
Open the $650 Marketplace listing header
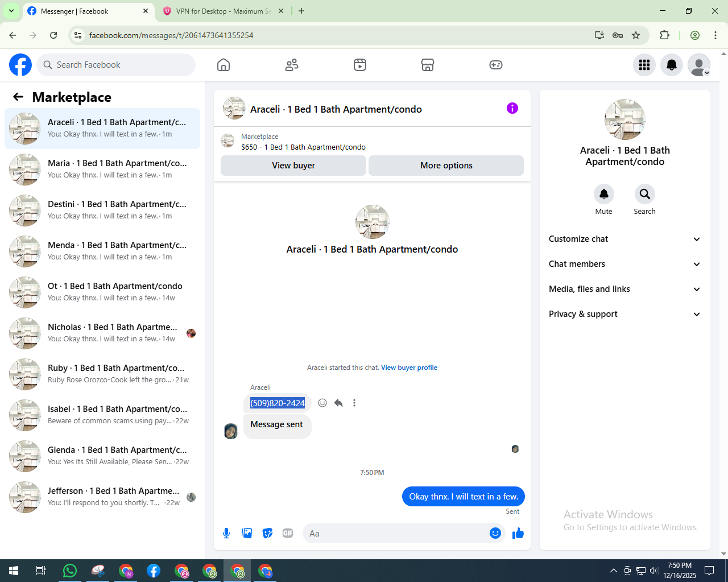pos(372,142)
